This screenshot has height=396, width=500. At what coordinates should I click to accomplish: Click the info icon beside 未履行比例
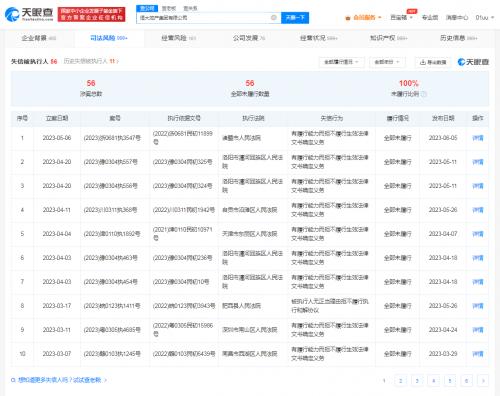tap(424, 94)
